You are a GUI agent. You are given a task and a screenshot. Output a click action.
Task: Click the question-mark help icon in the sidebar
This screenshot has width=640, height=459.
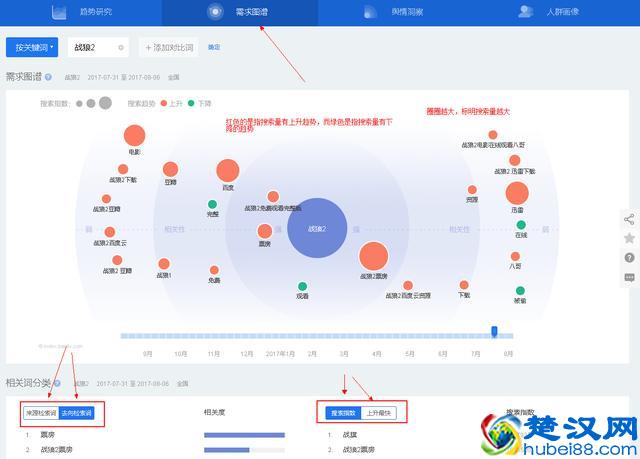coord(629,257)
